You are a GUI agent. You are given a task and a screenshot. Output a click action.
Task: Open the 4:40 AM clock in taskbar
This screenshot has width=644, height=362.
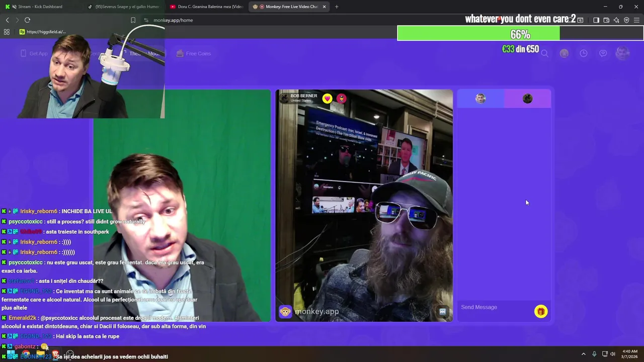[630, 354]
